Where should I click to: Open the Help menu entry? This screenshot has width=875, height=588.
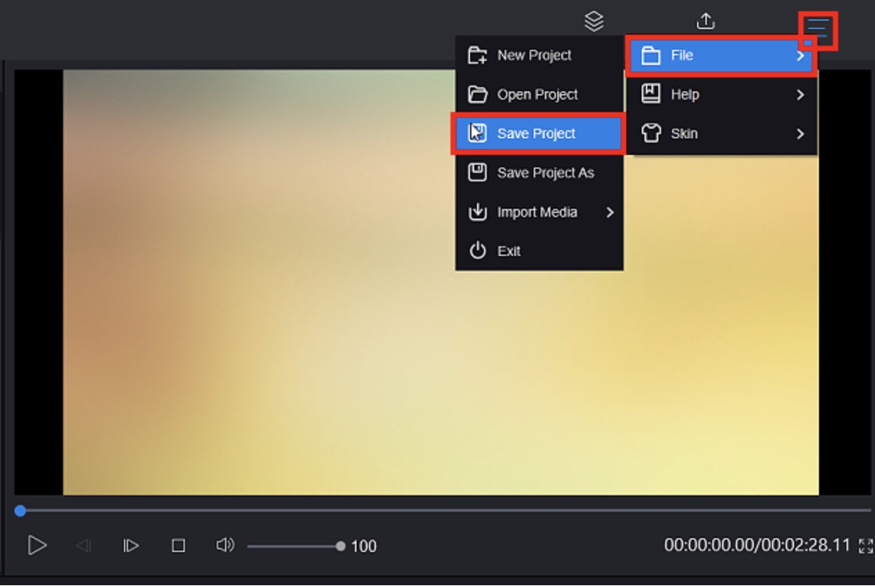(721, 94)
